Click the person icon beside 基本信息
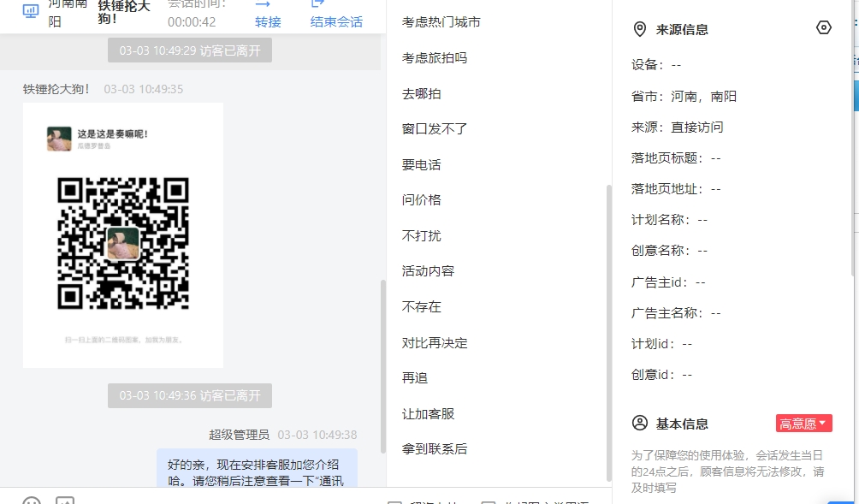The width and height of the screenshot is (859, 504). tap(639, 423)
